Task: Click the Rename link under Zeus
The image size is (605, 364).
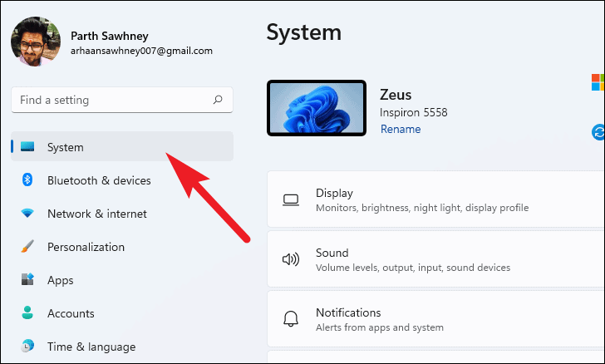Action: tap(401, 129)
